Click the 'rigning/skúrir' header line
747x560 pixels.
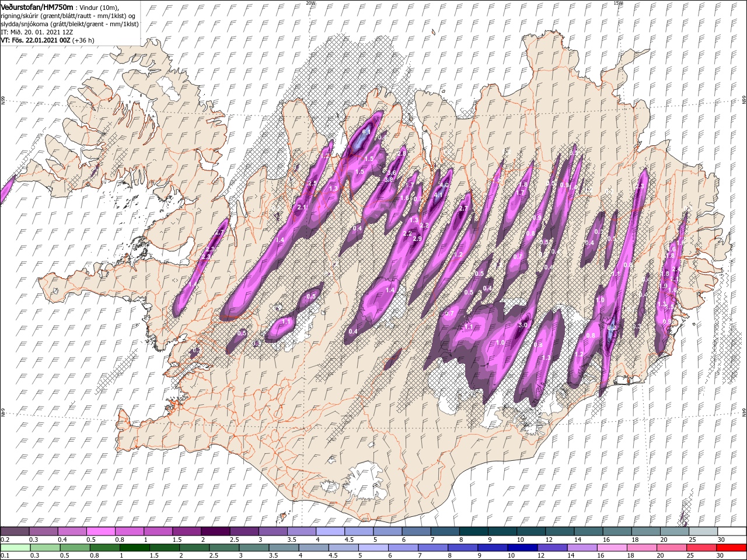[68, 15]
